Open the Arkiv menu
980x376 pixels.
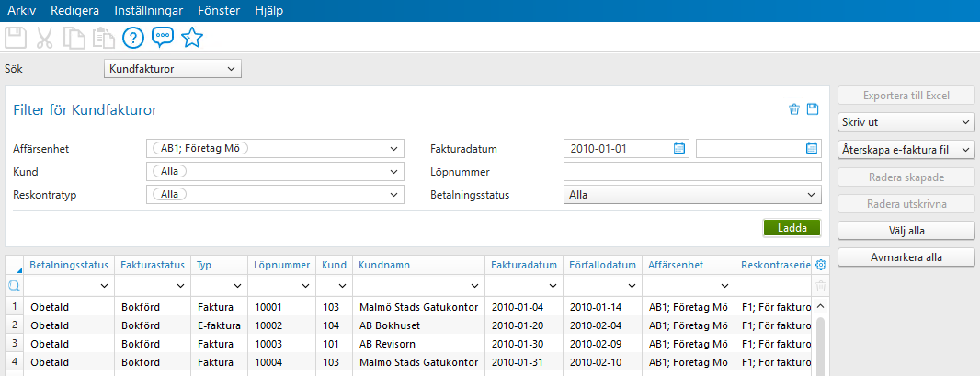(21, 11)
